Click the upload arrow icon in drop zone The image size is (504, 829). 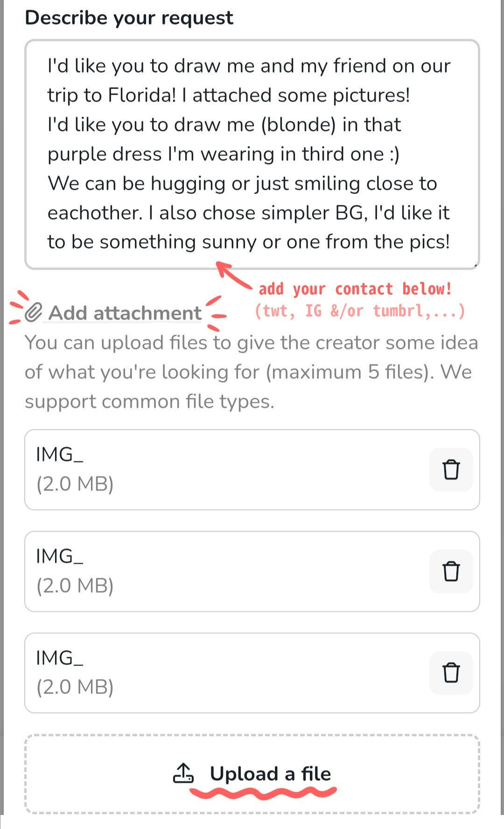(x=183, y=773)
